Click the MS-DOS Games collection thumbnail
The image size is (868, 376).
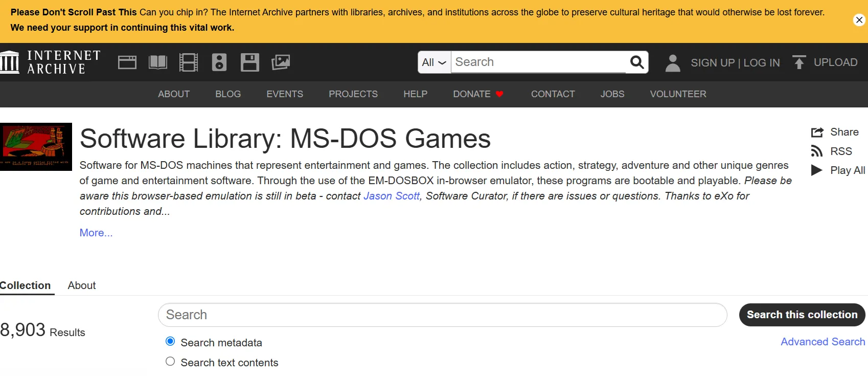(36, 147)
